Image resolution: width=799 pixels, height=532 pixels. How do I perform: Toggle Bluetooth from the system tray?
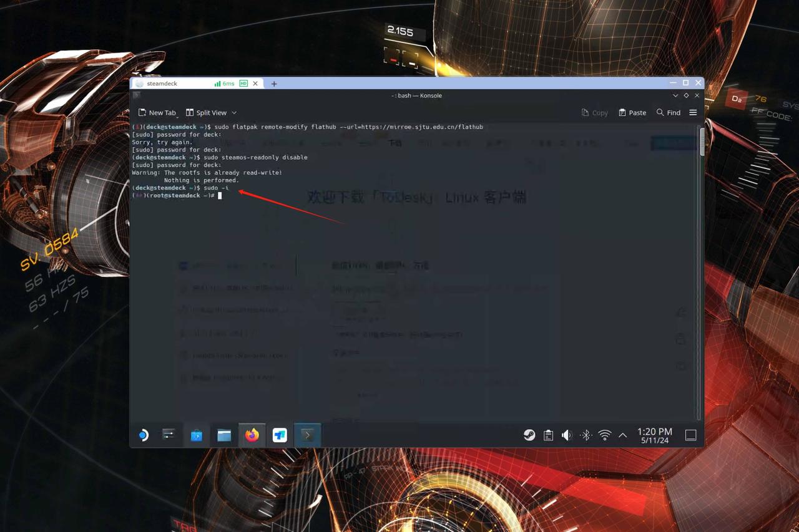click(586, 435)
